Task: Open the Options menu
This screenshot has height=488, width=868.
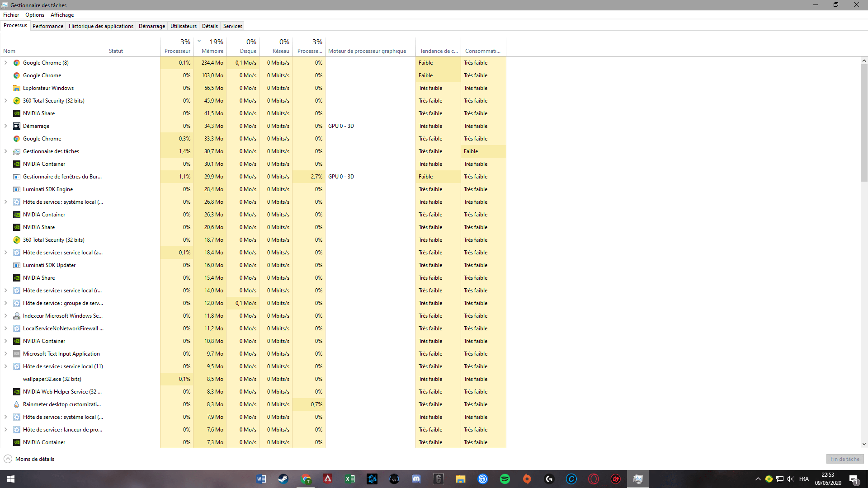Action: tap(34, 15)
